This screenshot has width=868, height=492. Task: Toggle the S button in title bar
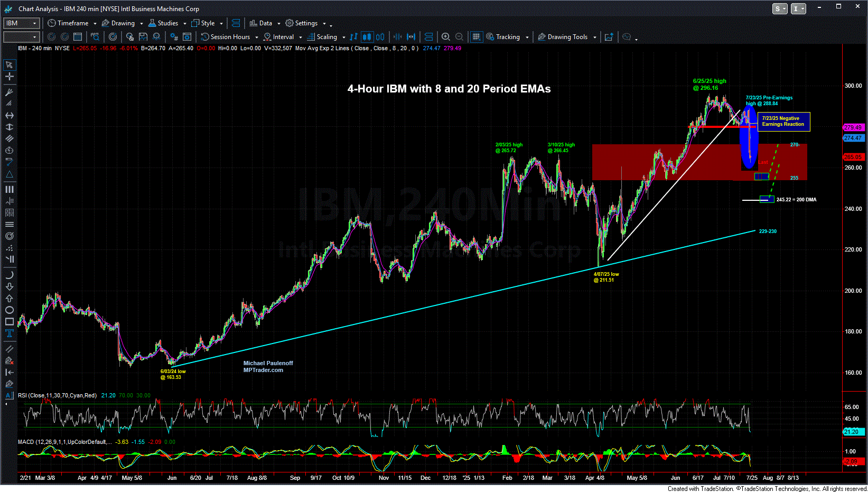click(x=780, y=9)
